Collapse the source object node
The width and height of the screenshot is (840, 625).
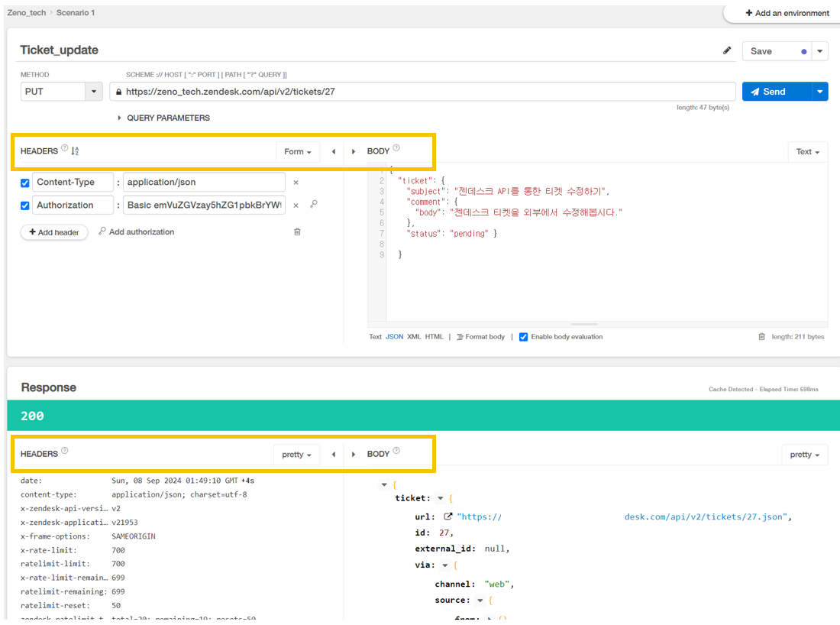(x=480, y=601)
